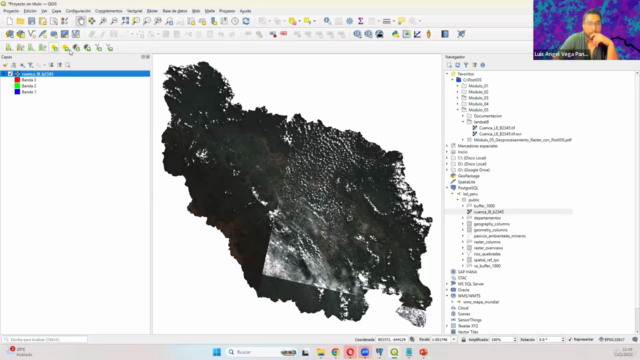Collapse the bd_peru database node

click(x=452, y=194)
